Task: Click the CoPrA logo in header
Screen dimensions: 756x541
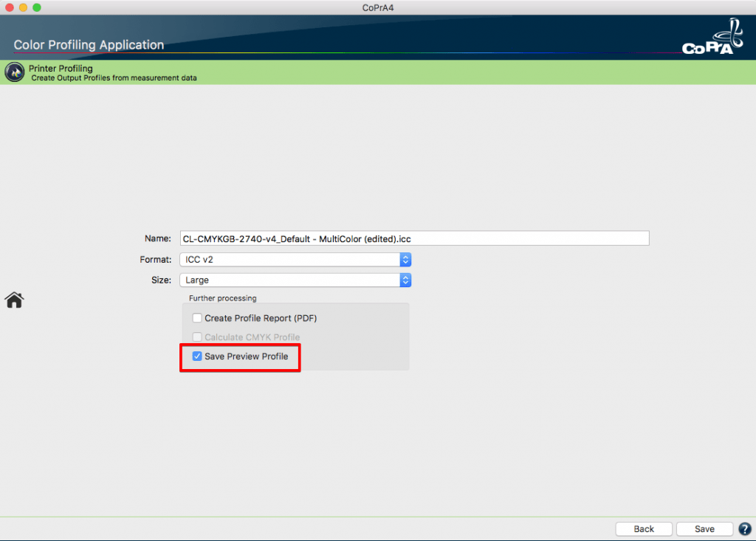Action: coord(707,41)
